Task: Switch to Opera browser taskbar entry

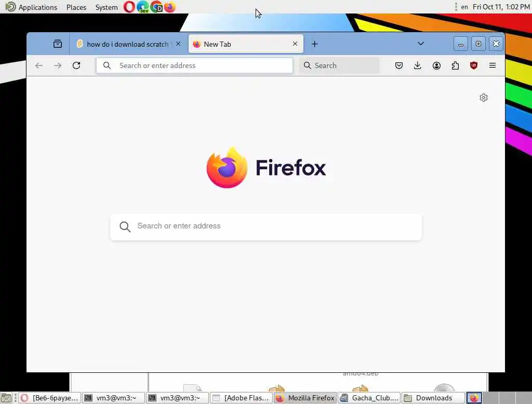Action: [x=50, y=398]
